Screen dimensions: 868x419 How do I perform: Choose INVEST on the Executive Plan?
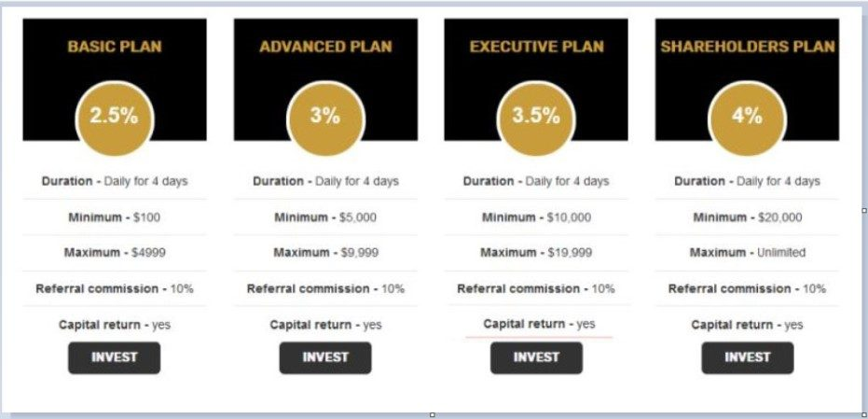pyautogui.click(x=536, y=357)
